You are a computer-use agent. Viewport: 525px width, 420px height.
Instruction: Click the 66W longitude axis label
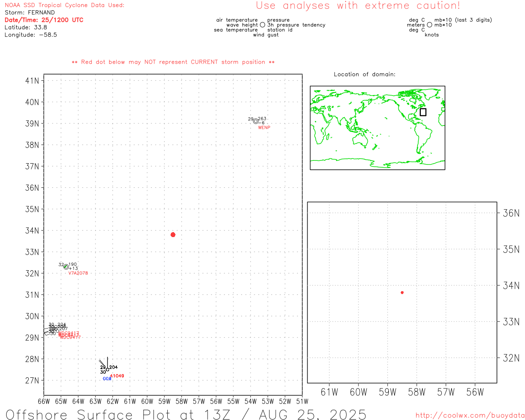click(44, 401)
